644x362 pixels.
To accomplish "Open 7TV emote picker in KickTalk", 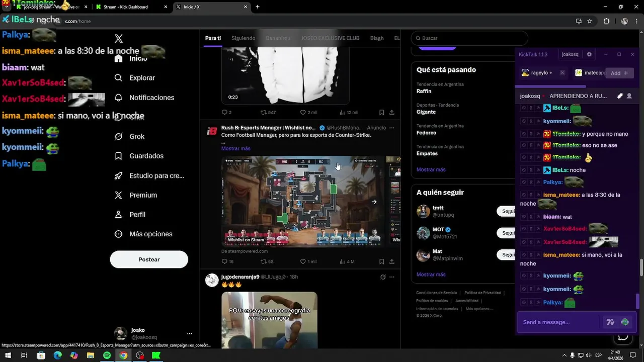I will click(x=610, y=322).
